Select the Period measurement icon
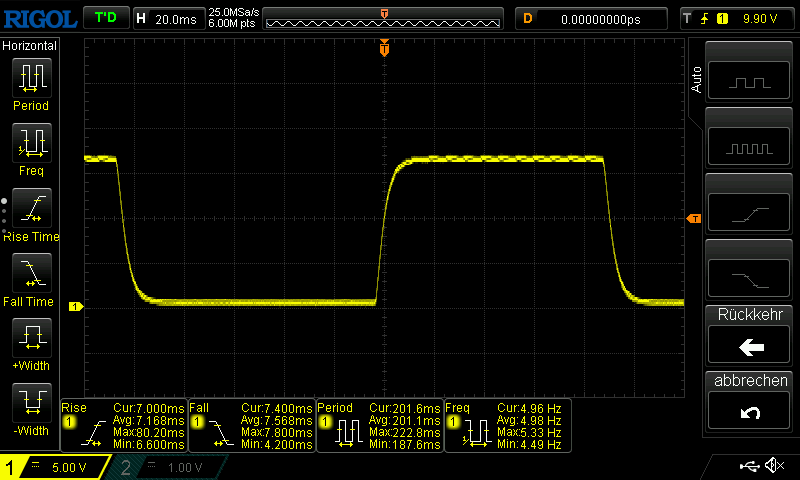The image size is (800, 480). coord(30,78)
